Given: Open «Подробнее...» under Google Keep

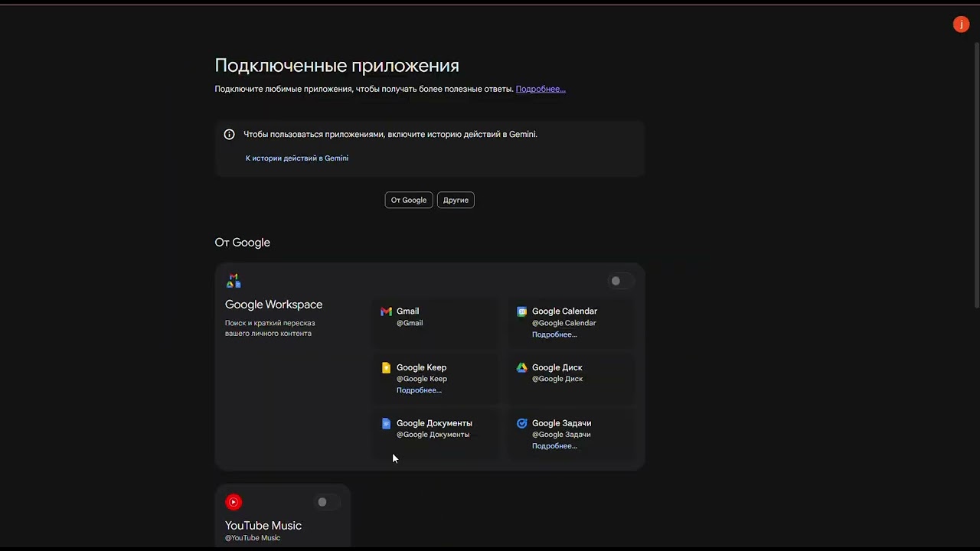Looking at the screenshot, I should [x=419, y=390].
